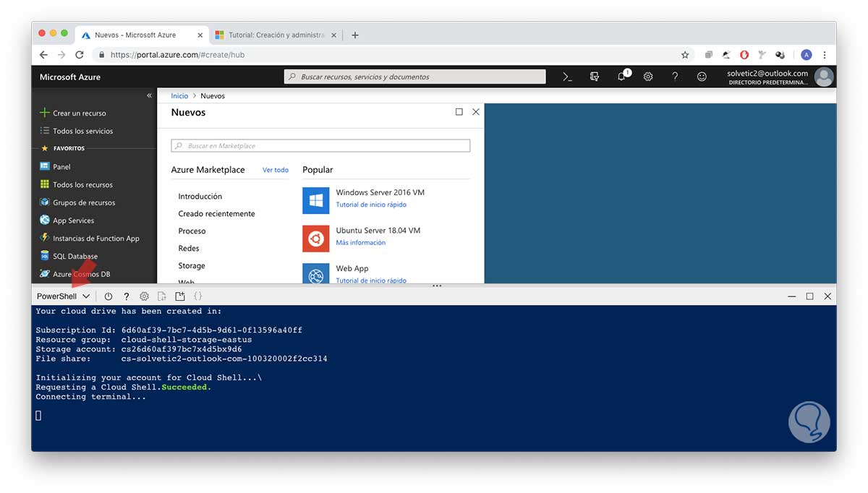This screenshot has height=493, width=868.
Task: Click the Windows Server 2016 VM title
Action: [x=380, y=192]
